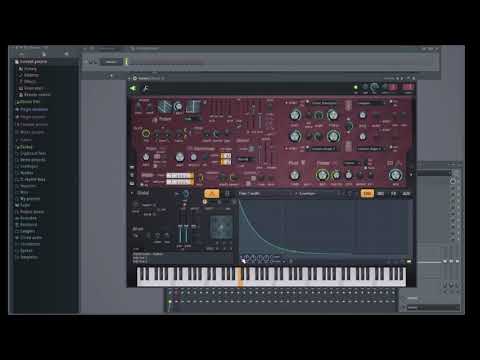Click the second timbre waveform image in Harmor
Screen dimensions: 480x360
(193, 107)
